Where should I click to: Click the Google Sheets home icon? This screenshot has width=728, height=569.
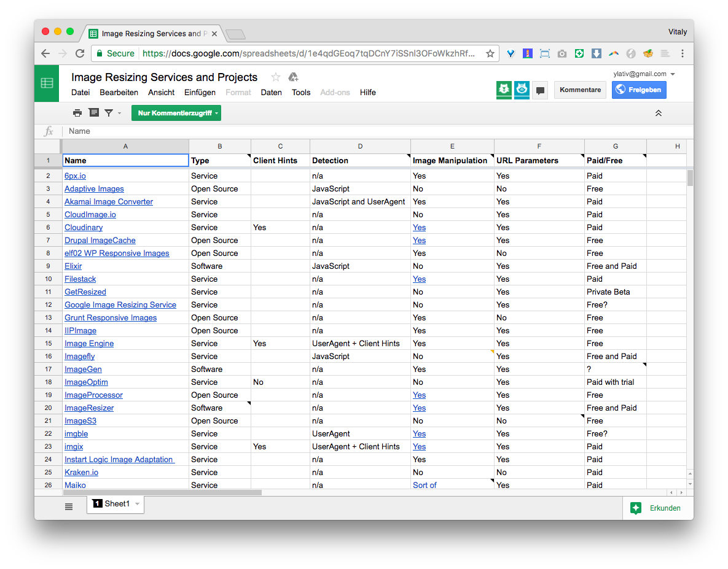click(x=47, y=83)
